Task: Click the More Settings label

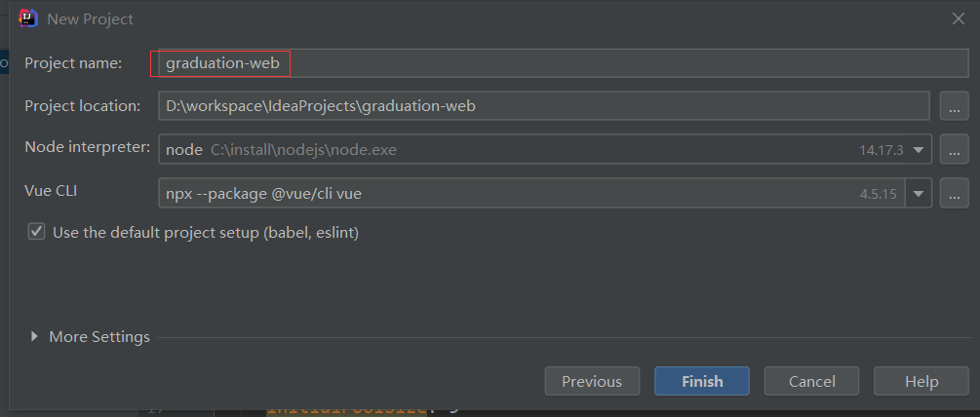Action: [99, 337]
